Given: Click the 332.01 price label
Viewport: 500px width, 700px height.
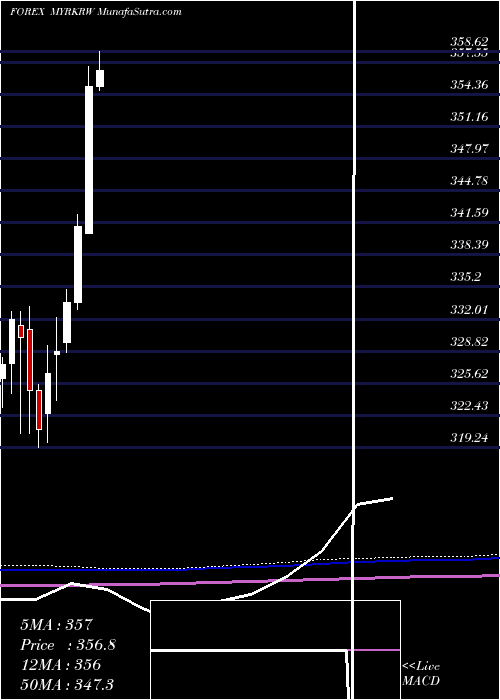Looking at the screenshot, I should pyautogui.click(x=469, y=309).
